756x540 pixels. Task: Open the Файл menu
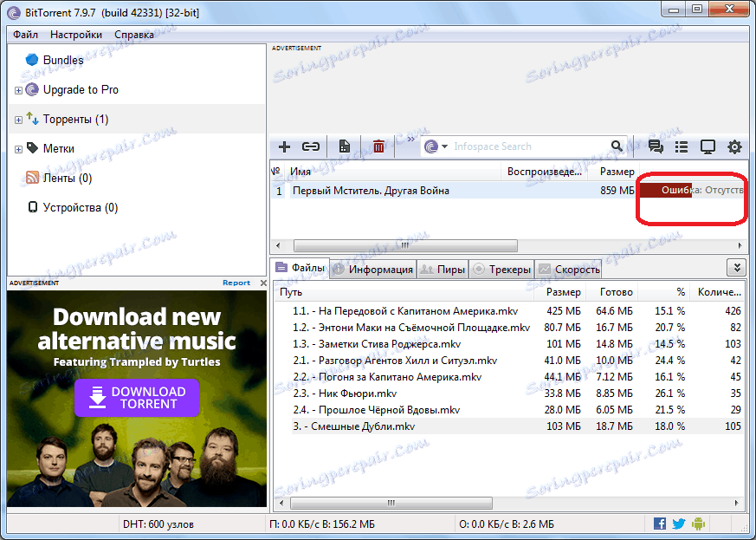tap(26, 35)
